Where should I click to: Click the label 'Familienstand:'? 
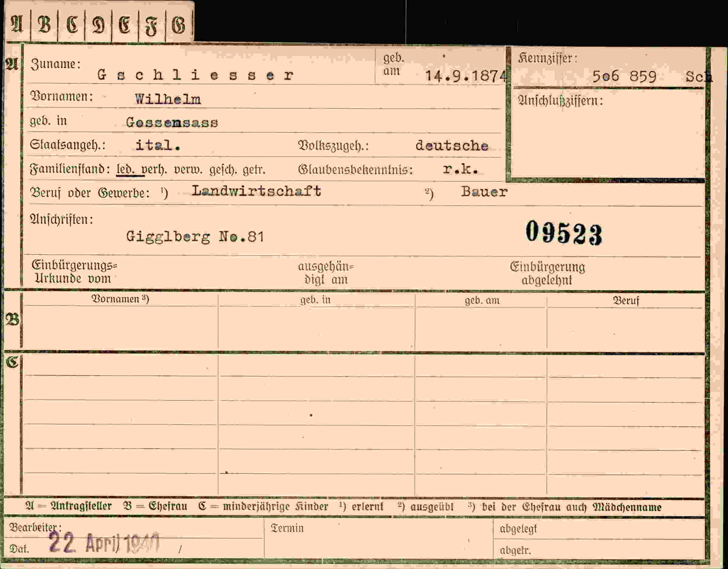[70, 169]
